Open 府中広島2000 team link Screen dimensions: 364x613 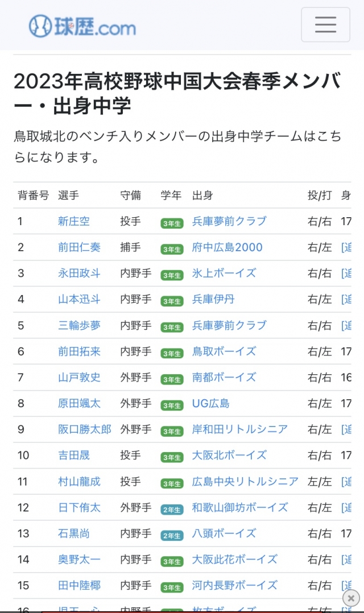coord(227,247)
